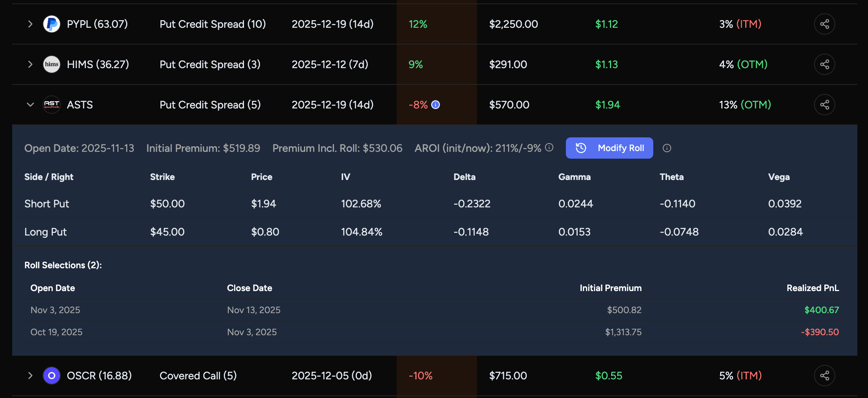Expand the PYPL position row
Image resolution: width=868 pixels, height=398 pixels.
[x=30, y=24]
